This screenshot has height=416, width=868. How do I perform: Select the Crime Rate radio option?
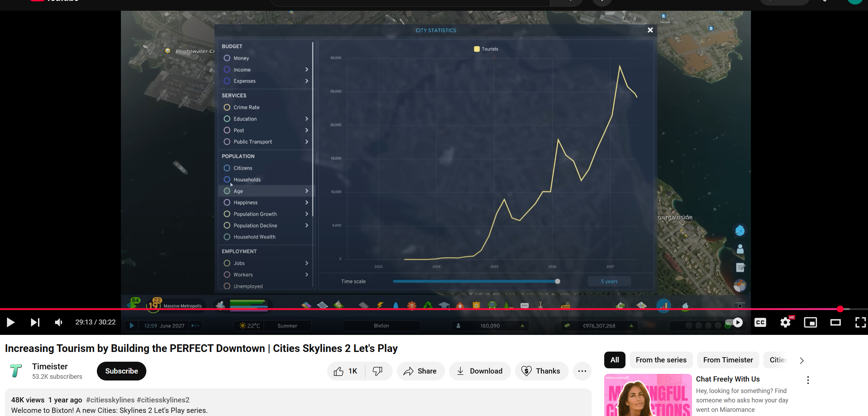tap(227, 107)
